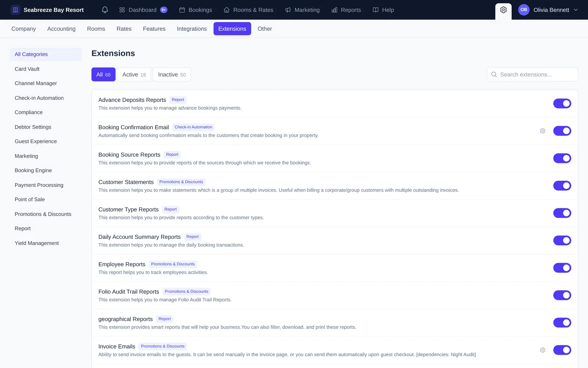
Task: Switch to the Rooms tab
Action: [96, 29]
